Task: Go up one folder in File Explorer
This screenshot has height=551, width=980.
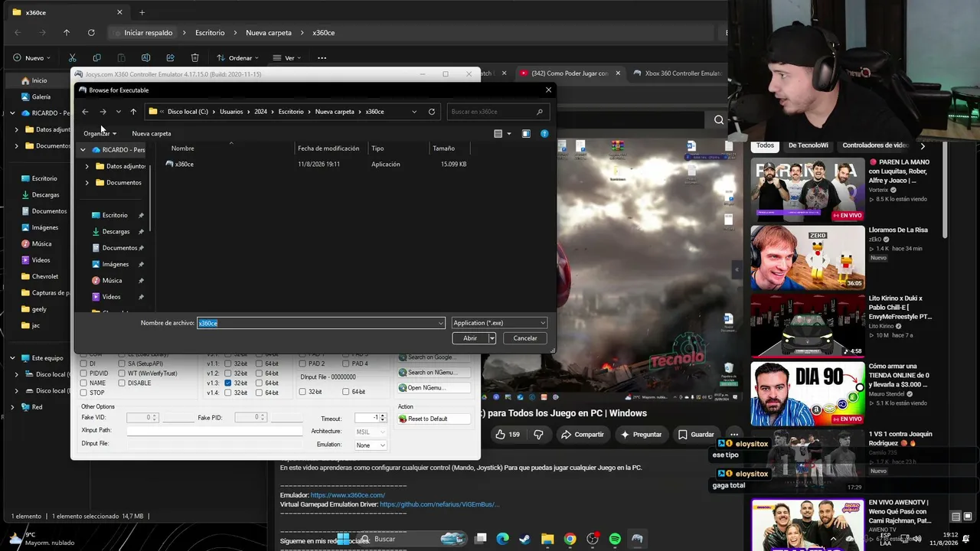Action: pyautogui.click(x=67, y=33)
